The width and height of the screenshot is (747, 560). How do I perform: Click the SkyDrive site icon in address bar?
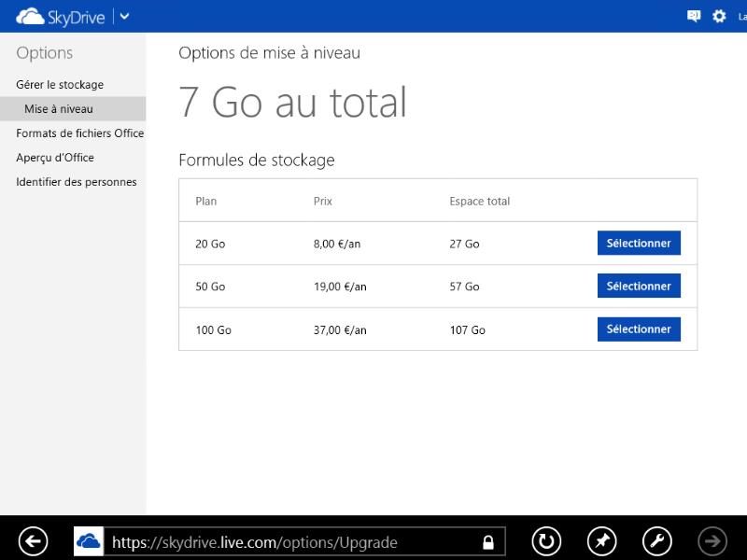pyautogui.click(x=89, y=541)
